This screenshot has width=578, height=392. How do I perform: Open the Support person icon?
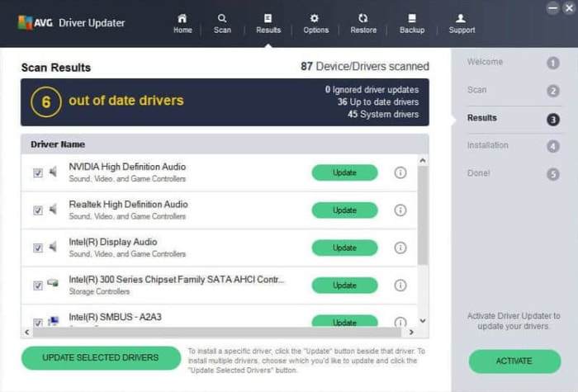[461, 18]
